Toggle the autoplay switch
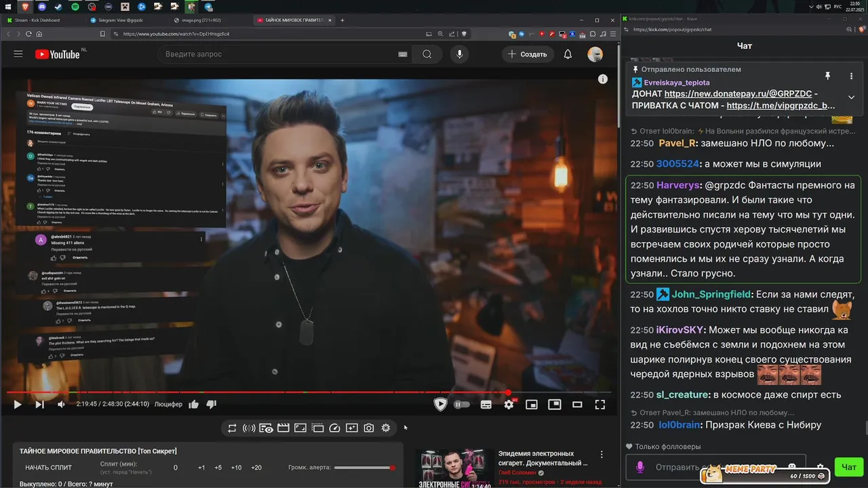Screen dimensions: 868x488 462,405
